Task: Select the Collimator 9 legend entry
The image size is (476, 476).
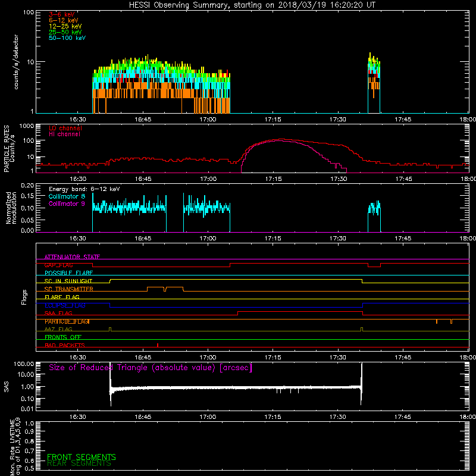Action: [67, 203]
